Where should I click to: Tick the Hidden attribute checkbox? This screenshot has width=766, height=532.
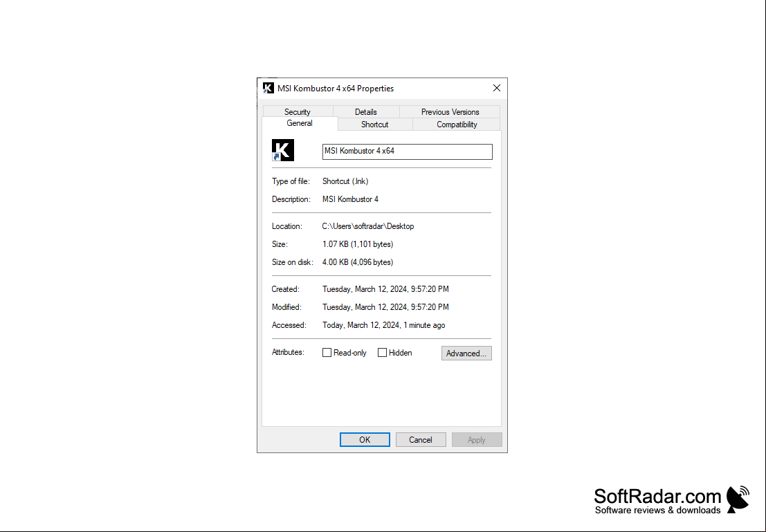click(x=382, y=353)
